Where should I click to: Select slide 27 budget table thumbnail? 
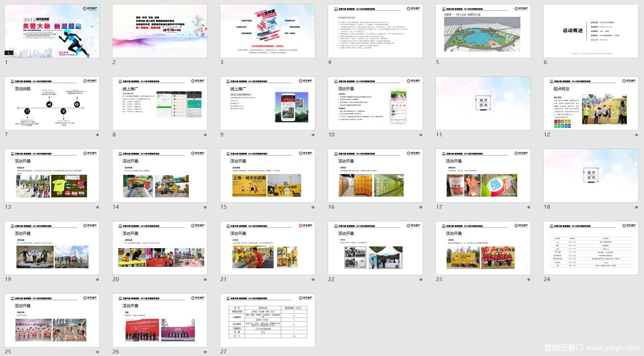[x=268, y=321]
